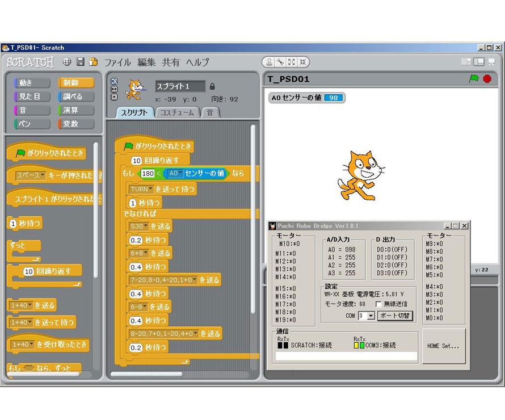The width and height of the screenshot is (505, 420).
Task: Click the scripts area horizontal scrollbar
Action: 146,374
